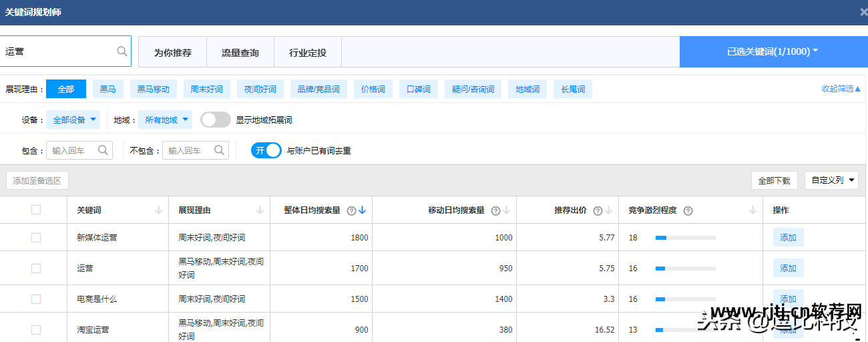868x342 pixels.
Task: Sort the 关键词 column with its arrow
Action: click(158, 210)
